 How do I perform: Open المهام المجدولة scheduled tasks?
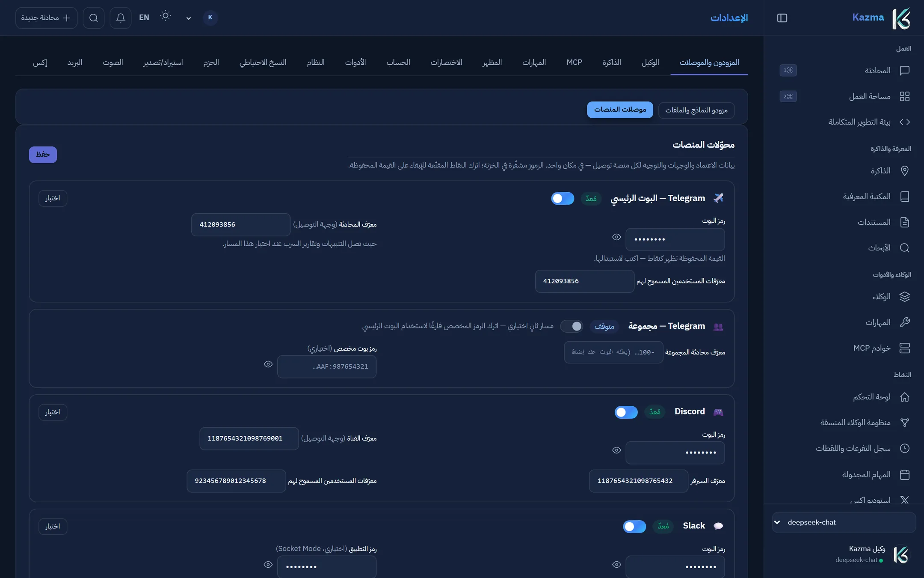(x=844, y=474)
